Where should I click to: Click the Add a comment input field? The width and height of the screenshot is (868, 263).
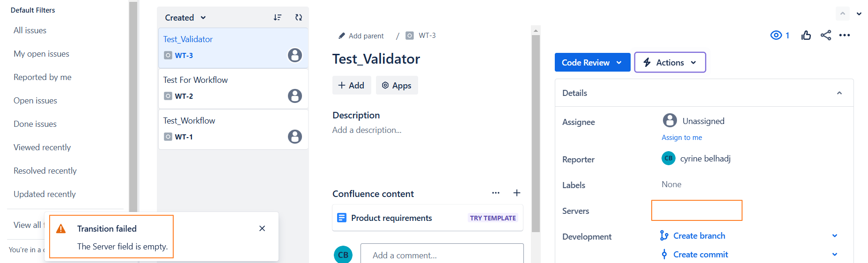point(441,255)
